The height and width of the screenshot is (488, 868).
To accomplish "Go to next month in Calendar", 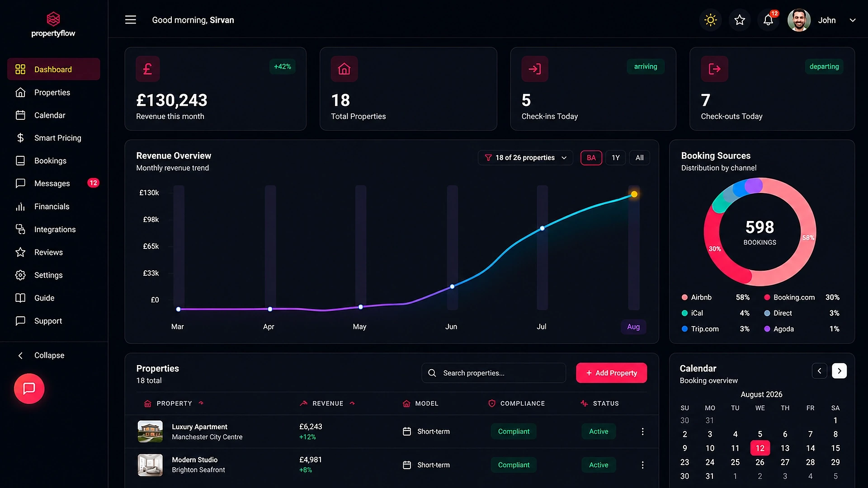I will 840,371.
